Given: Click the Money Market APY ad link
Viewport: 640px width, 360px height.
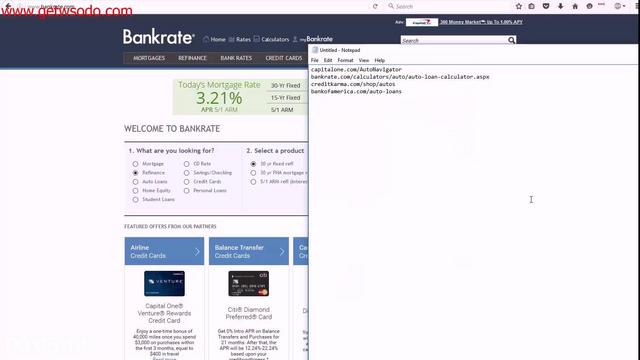Looking at the screenshot, I should tap(481, 22).
